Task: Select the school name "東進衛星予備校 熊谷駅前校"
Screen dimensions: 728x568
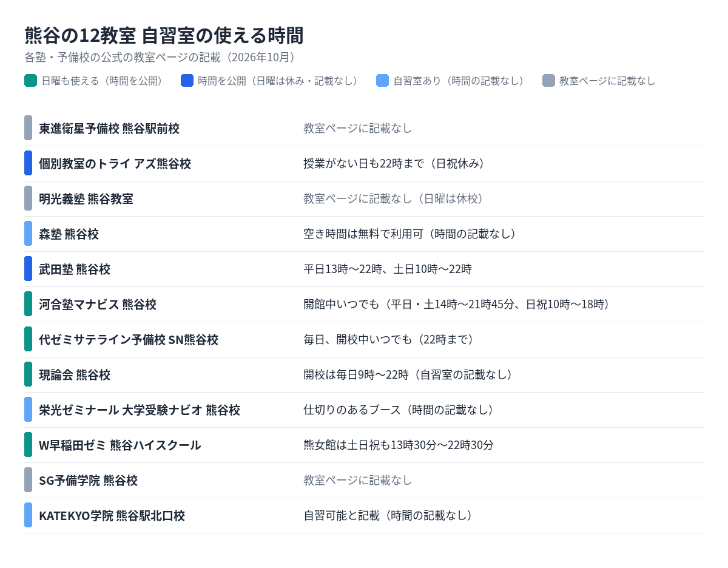Action: [x=109, y=128]
